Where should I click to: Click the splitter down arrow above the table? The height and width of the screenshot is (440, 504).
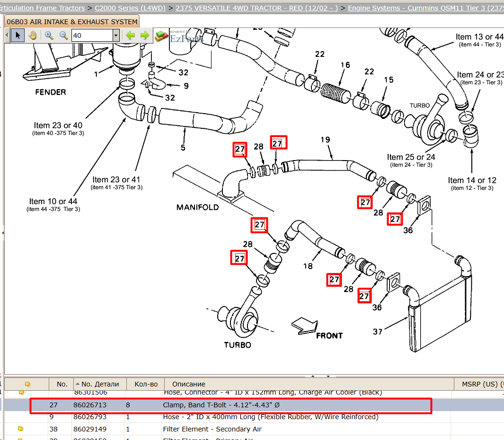point(328,376)
